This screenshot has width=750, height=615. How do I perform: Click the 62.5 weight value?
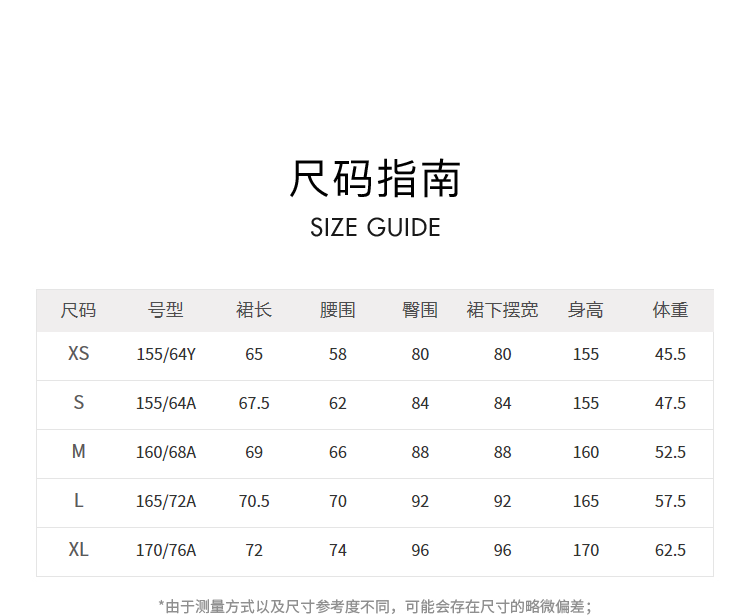(x=670, y=550)
